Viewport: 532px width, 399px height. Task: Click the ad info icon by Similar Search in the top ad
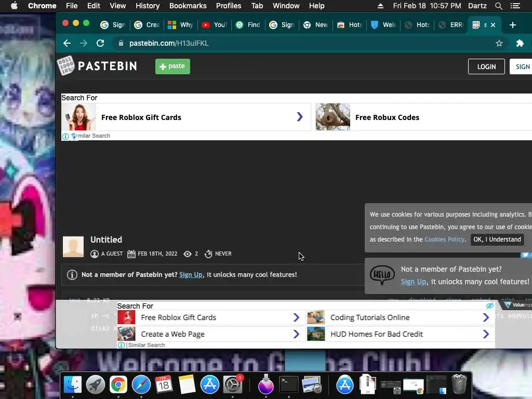65,137
